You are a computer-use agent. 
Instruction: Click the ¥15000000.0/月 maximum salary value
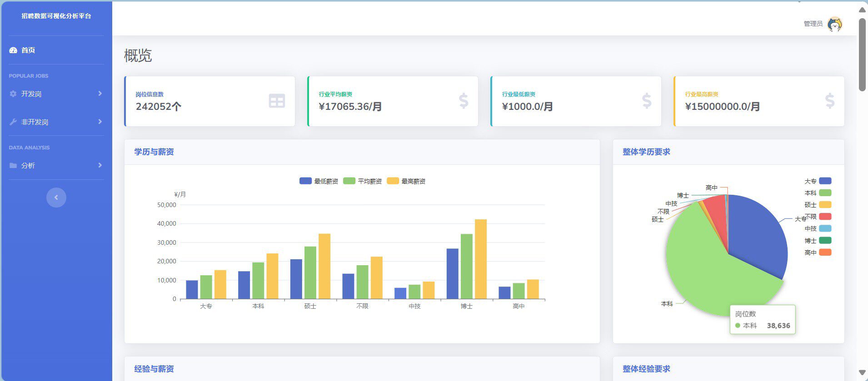tap(723, 107)
